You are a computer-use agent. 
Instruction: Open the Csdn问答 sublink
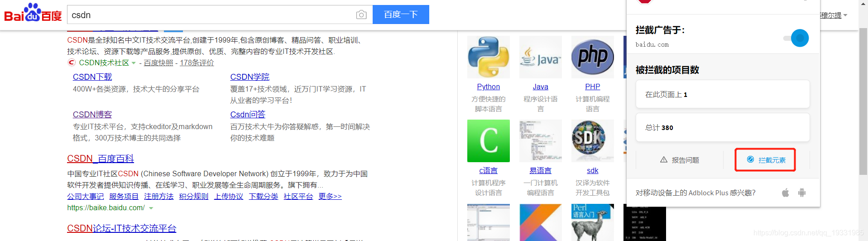point(248,115)
